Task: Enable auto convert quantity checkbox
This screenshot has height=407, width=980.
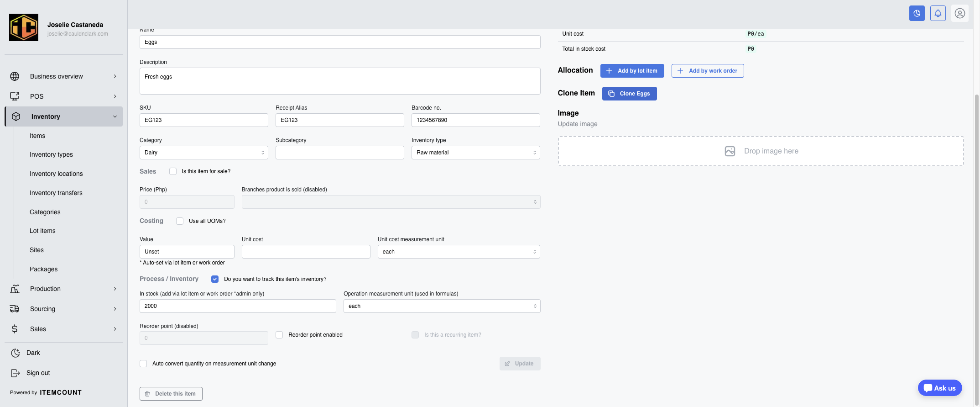Action: point(143,364)
